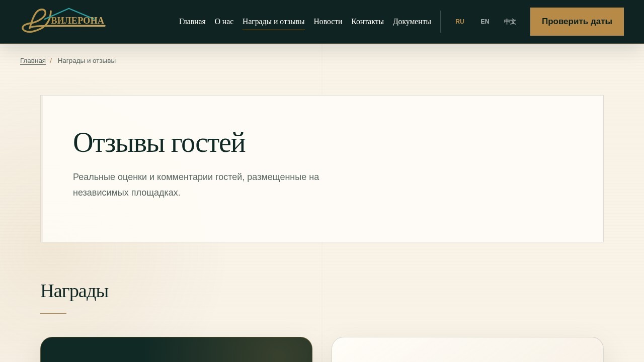
Task: Switch language to Chinese 中文
Action: [510, 22]
